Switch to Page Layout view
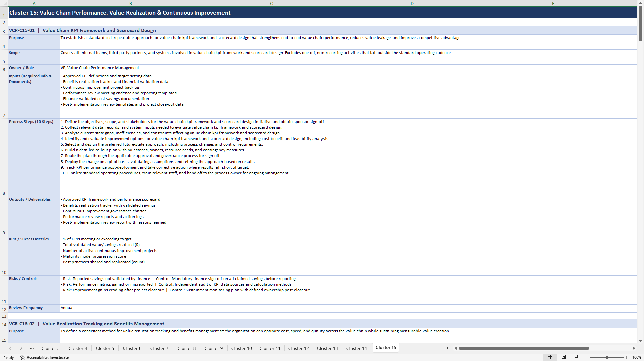Image resolution: width=644 pixels, height=361 pixels. (x=563, y=357)
